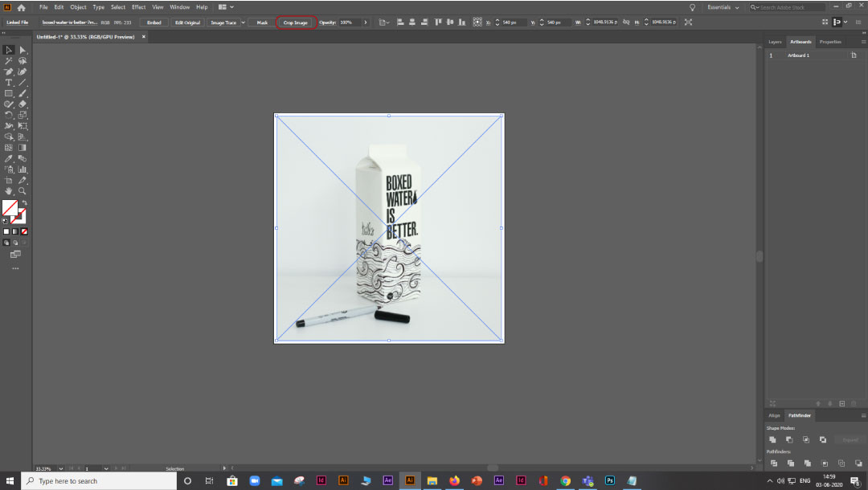Image resolution: width=868 pixels, height=490 pixels.
Task: Click the Discover lightbulb icon
Action: point(692,7)
